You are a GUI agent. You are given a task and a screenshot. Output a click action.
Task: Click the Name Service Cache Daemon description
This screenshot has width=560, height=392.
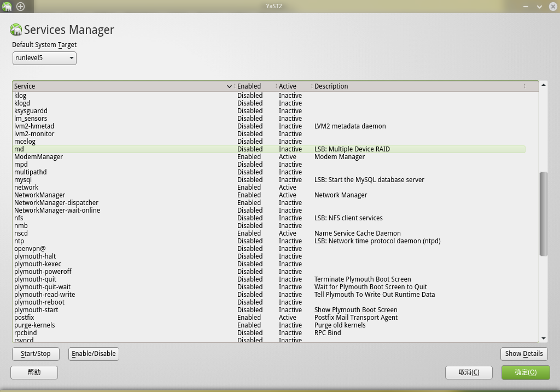click(358, 234)
